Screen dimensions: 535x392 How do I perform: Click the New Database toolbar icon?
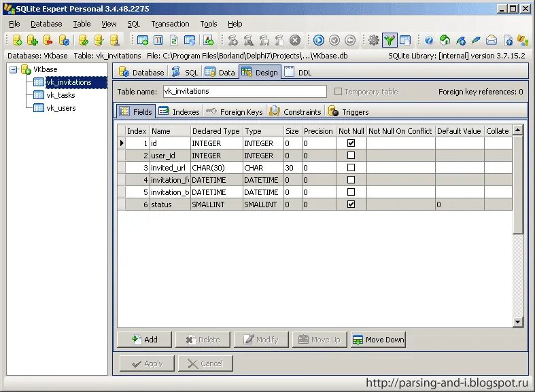point(17,40)
